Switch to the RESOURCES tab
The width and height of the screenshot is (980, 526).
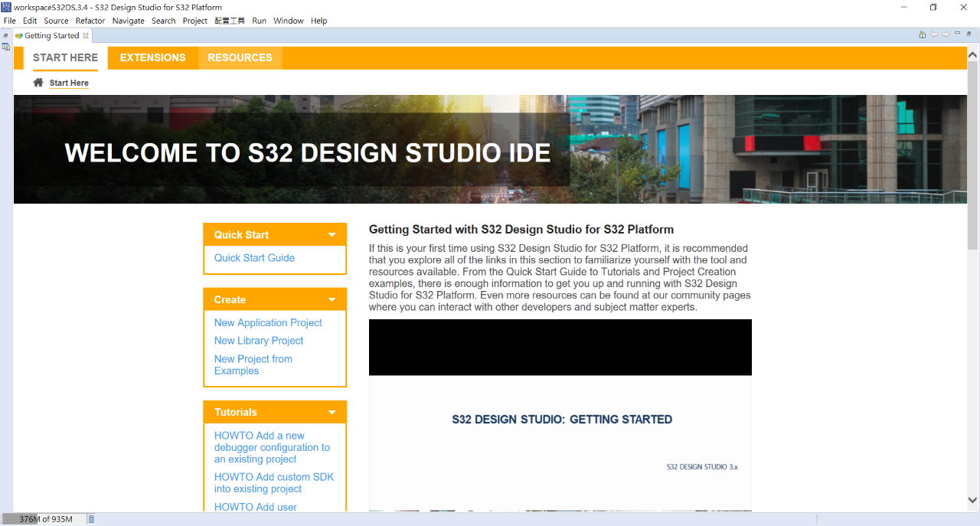pos(240,58)
